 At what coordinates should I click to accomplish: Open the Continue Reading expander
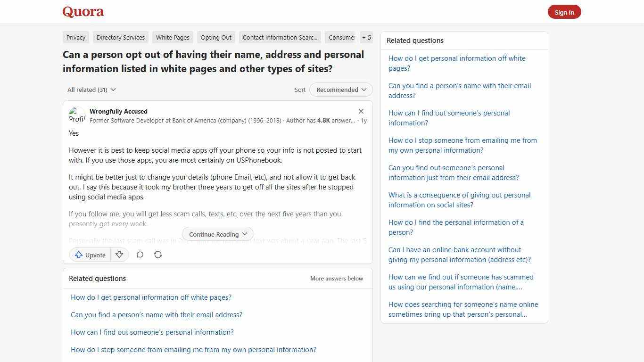pyautogui.click(x=217, y=234)
